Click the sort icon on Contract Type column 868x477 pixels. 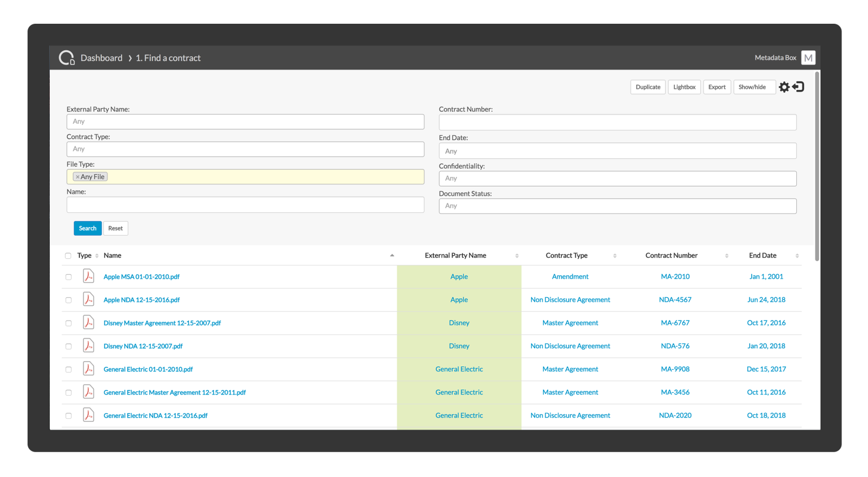[x=615, y=255]
